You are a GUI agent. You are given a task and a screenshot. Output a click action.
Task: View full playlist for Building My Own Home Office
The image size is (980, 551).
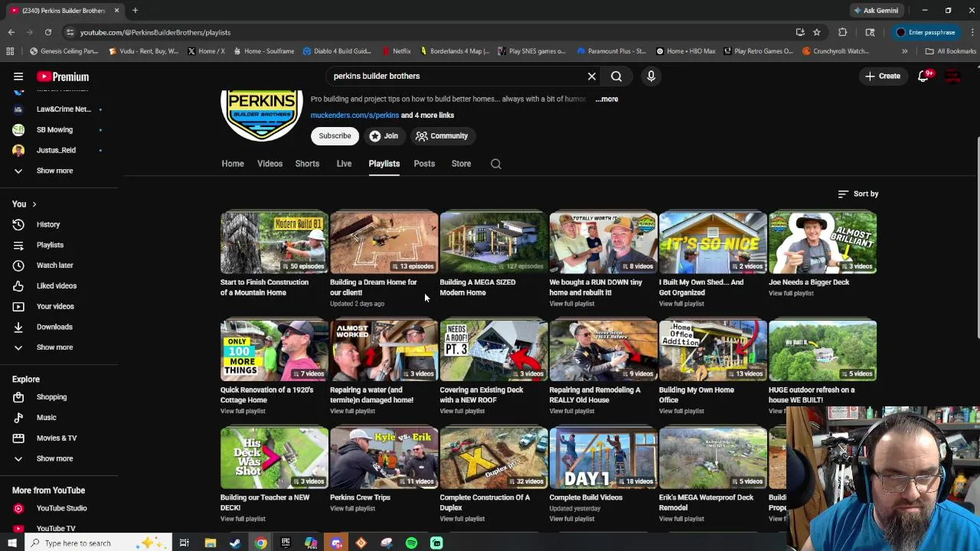(x=681, y=411)
